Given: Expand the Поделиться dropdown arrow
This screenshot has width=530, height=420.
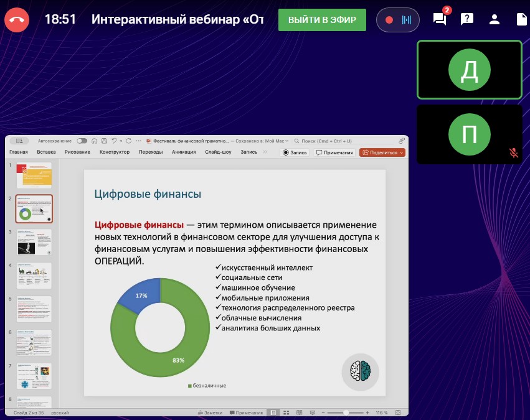Looking at the screenshot, I should (x=401, y=152).
